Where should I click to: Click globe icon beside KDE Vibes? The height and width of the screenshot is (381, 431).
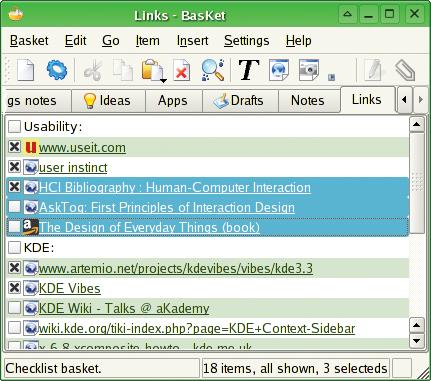(30, 288)
